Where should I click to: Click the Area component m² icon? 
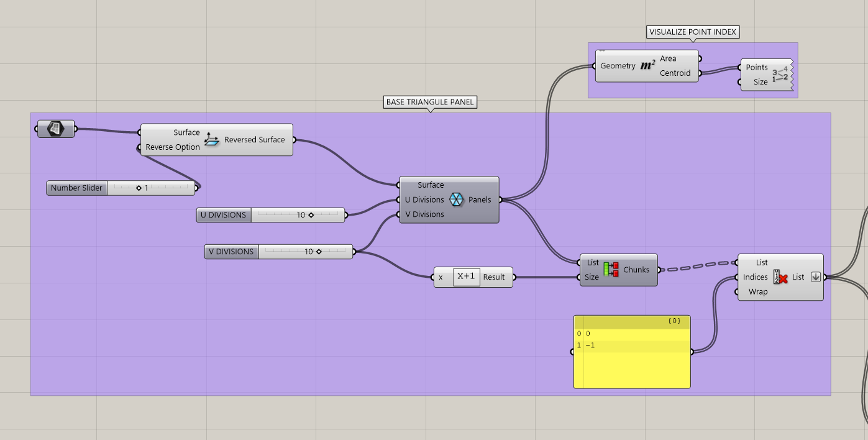pos(647,66)
